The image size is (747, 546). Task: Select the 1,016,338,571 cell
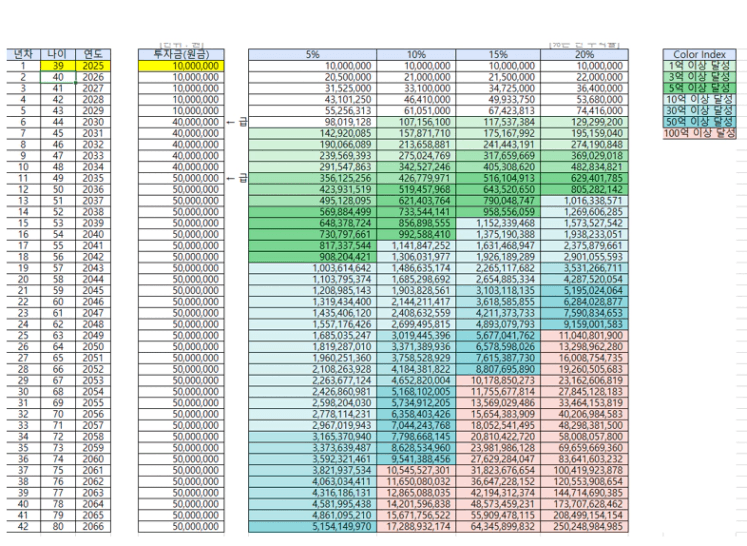pyautogui.click(x=584, y=201)
